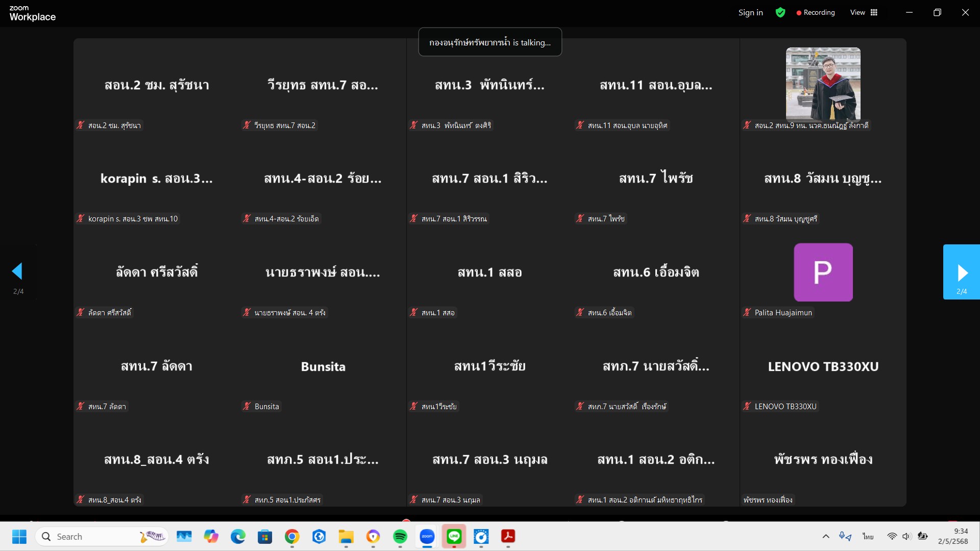Click muted mic icon for LENOVO TB330XU
Viewport: 980px width, 551px height.
(747, 406)
